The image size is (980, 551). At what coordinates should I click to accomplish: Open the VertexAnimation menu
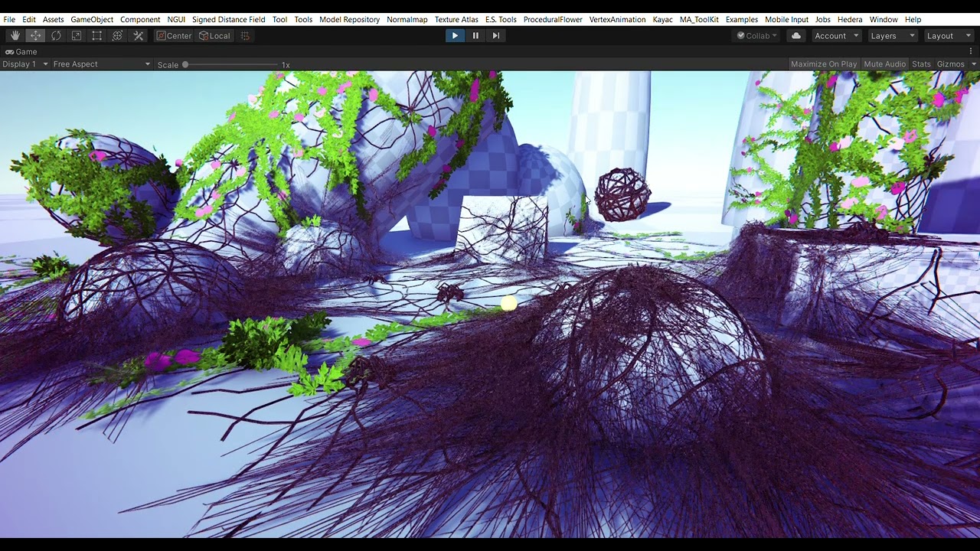coord(617,19)
